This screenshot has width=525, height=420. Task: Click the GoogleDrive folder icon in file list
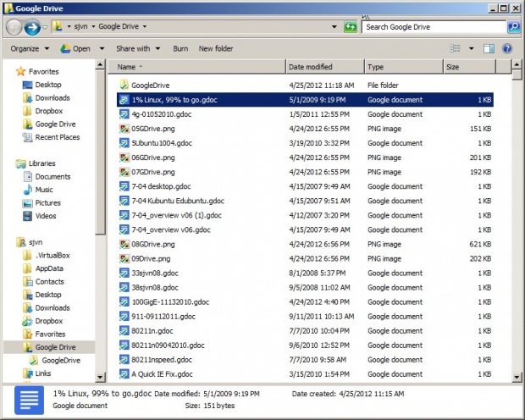click(124, 85)
